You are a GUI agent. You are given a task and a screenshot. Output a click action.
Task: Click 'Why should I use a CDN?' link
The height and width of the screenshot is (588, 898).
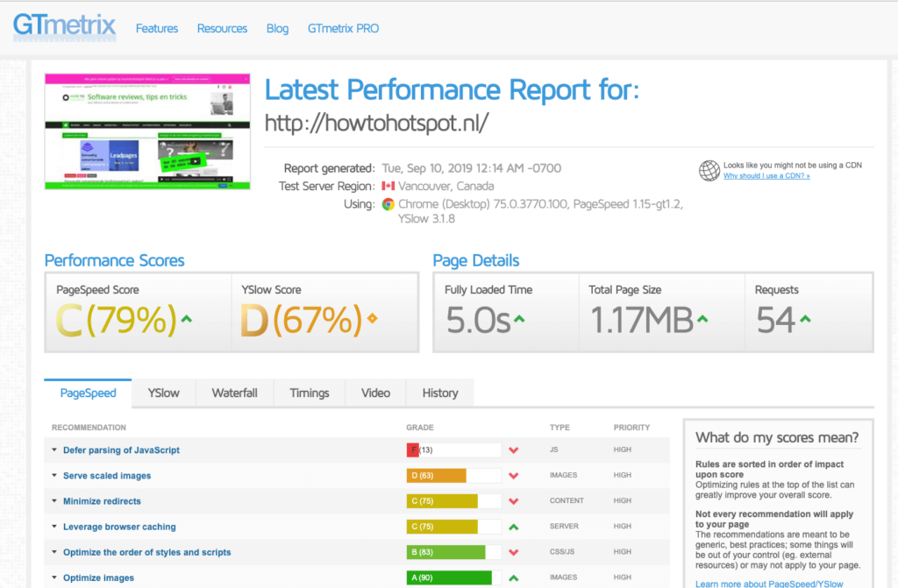point(766,176)
